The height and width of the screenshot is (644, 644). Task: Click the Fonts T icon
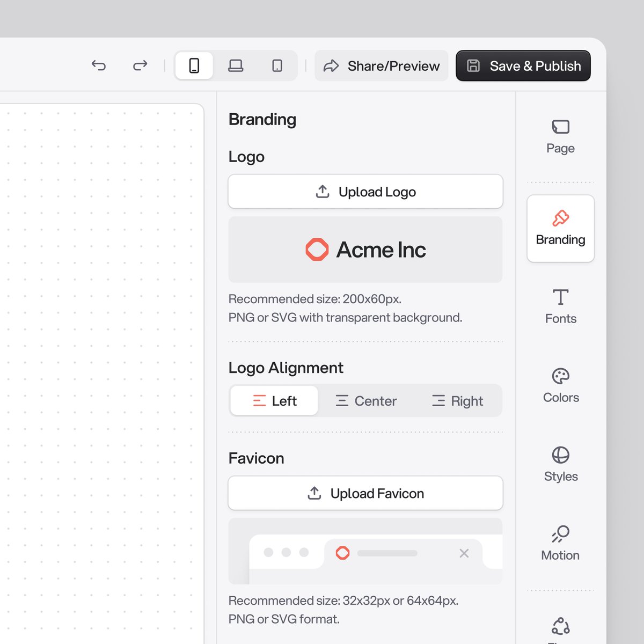point(561,297)
